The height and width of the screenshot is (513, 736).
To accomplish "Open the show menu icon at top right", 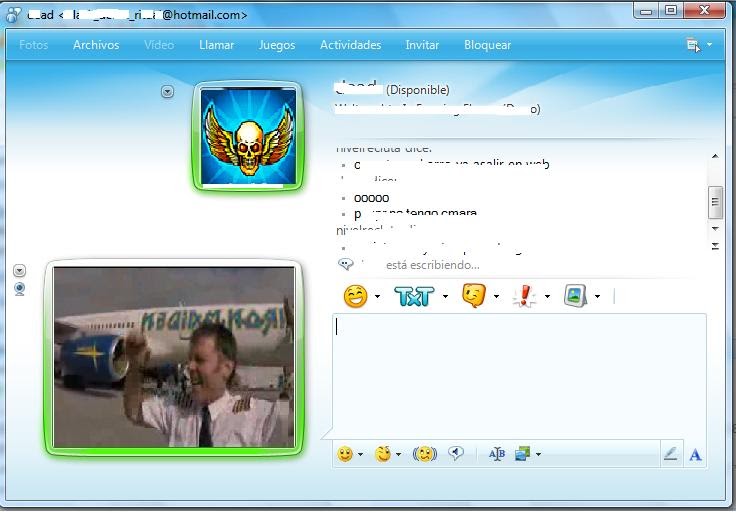I will click(693, 45).
